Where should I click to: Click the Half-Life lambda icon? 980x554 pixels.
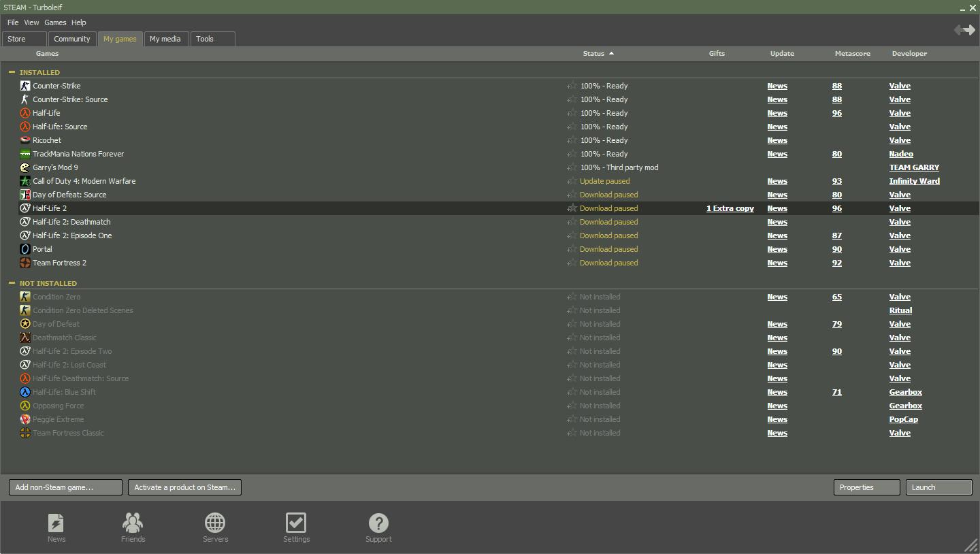pyautogui.click(x=25, y=113)
